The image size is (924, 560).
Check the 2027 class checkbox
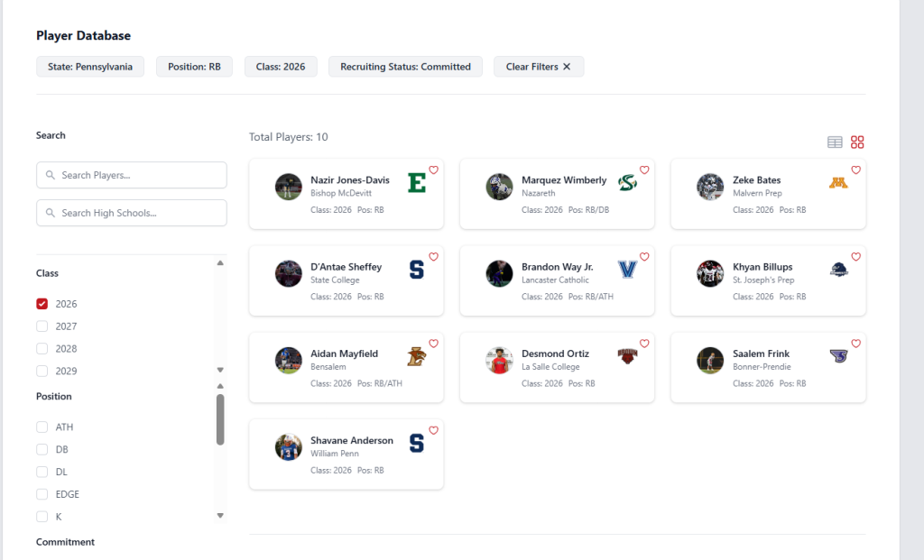pyautogui.click(x=42, y=326)
